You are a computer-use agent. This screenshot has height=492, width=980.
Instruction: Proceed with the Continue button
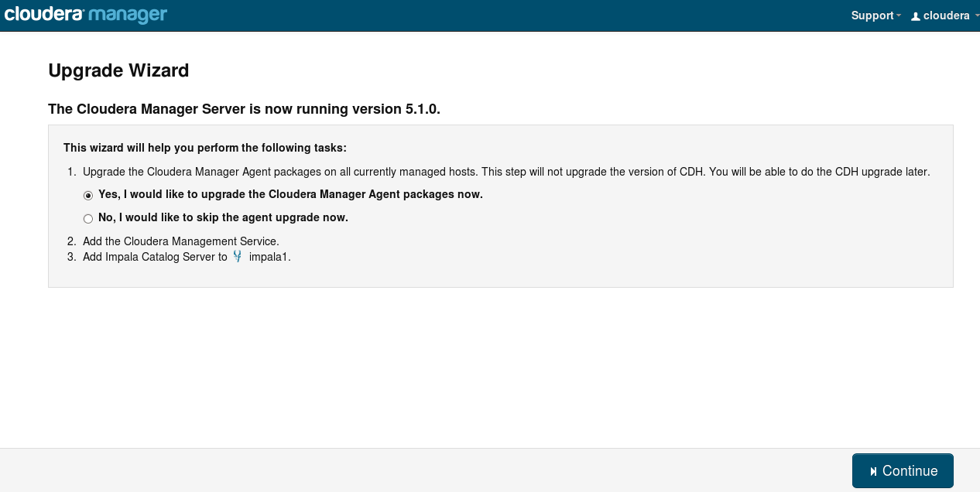click(903, 470)
